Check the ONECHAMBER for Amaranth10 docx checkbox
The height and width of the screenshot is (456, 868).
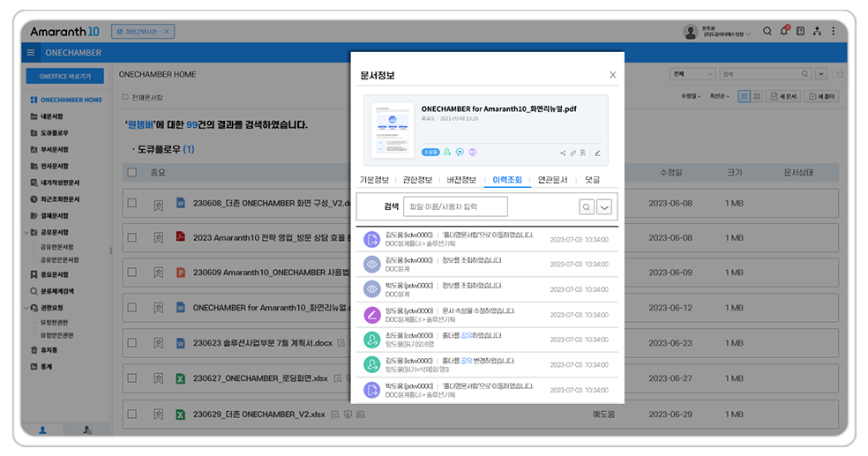[131, 307]
